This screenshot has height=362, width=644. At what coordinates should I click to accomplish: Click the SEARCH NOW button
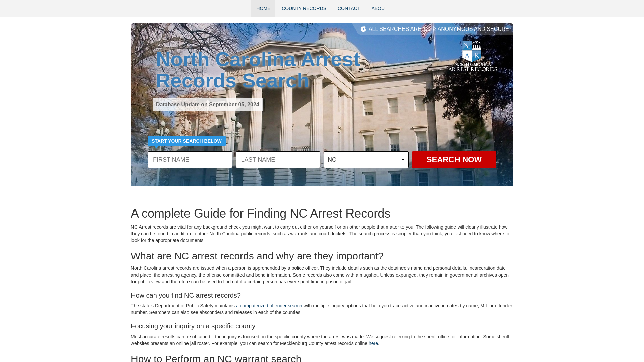454,160
